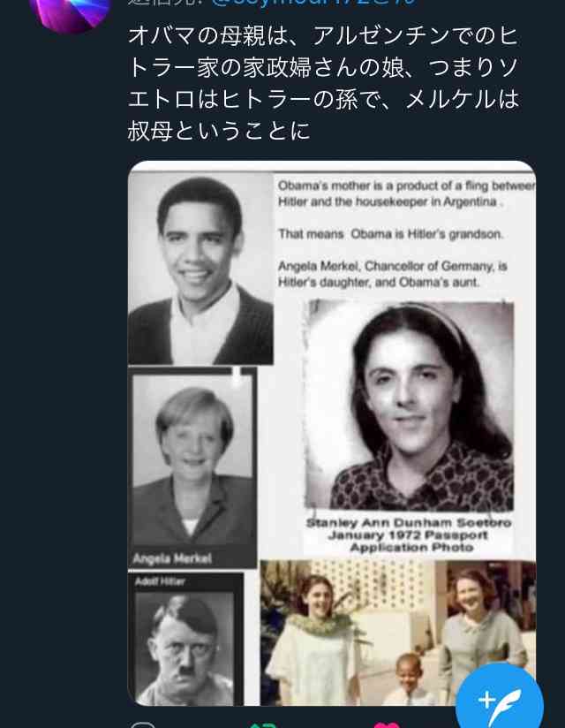565x728 pixels.
Task: Click the line "That means Obama is Hitler's grandson"
Action: coord(390,234)
